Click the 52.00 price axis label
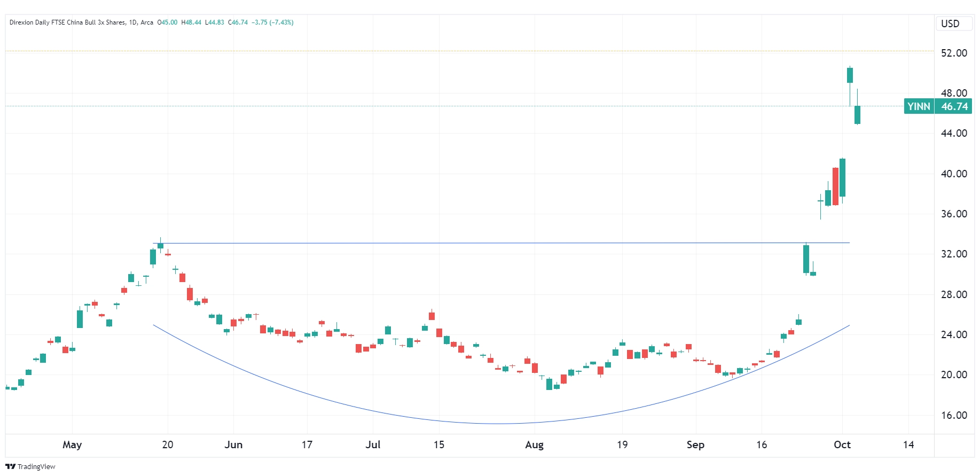Screen dimensions: 980x476 pos(954,53)
